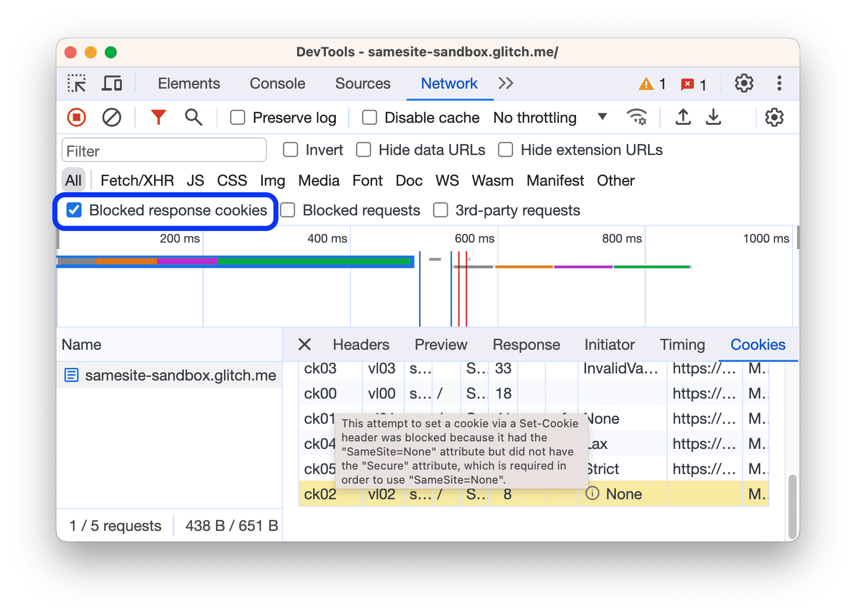Open the network request filter
856x616 pixels.
pos(158,117)
